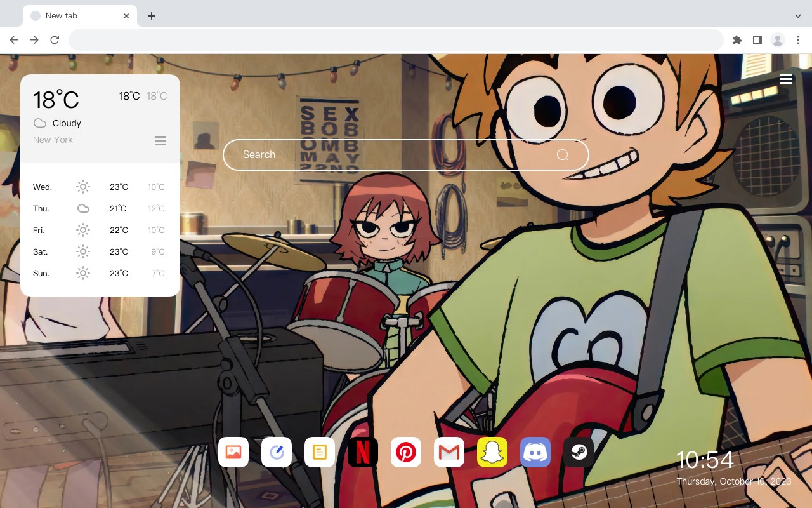Viewport: 812px width, 508px height.
Task: Click the Thursday, October 10, 2023 date
Action: pos(734,481)
